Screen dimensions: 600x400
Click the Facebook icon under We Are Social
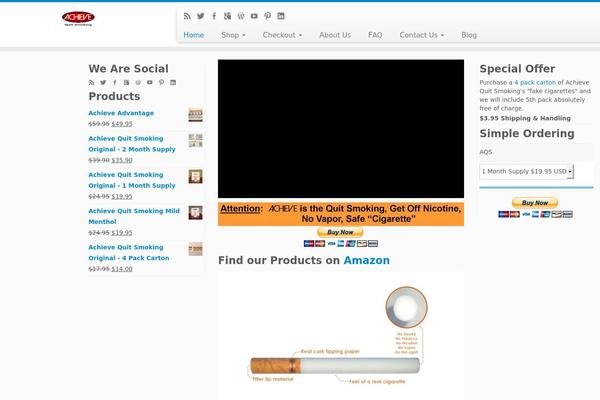coord(115,82)
